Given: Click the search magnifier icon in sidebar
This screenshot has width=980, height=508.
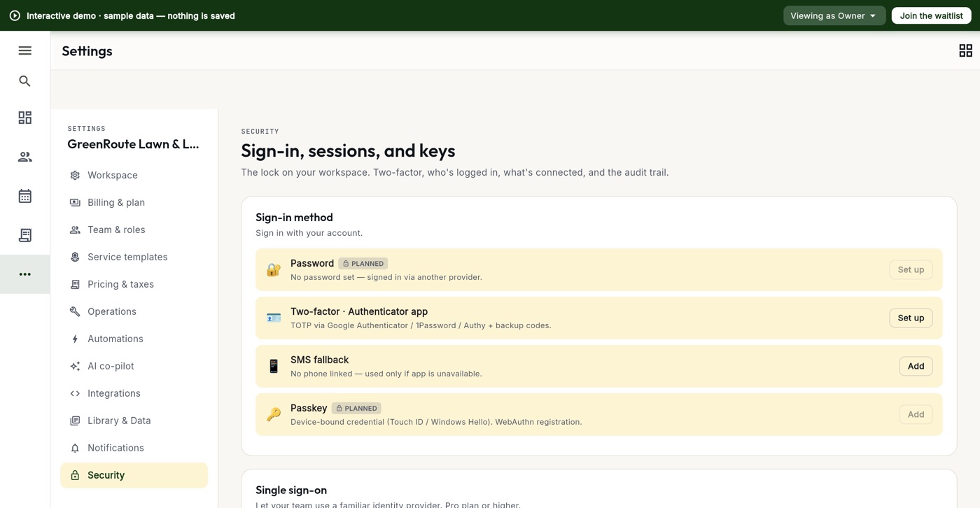Looking at the screenshot, I should [x=24, y=81].
